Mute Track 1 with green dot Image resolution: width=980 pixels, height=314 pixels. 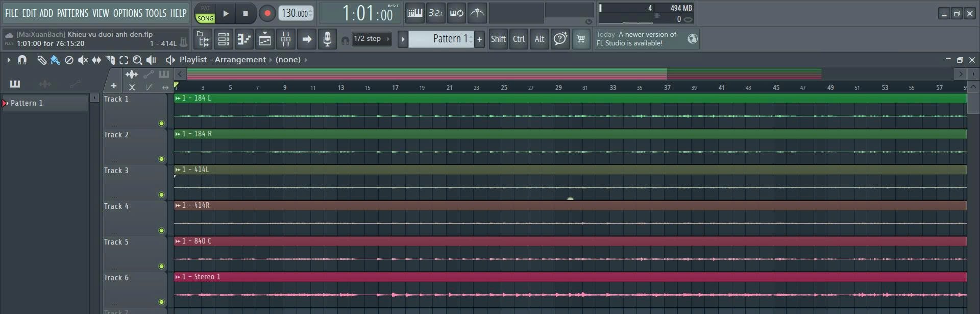click(161, 123)
